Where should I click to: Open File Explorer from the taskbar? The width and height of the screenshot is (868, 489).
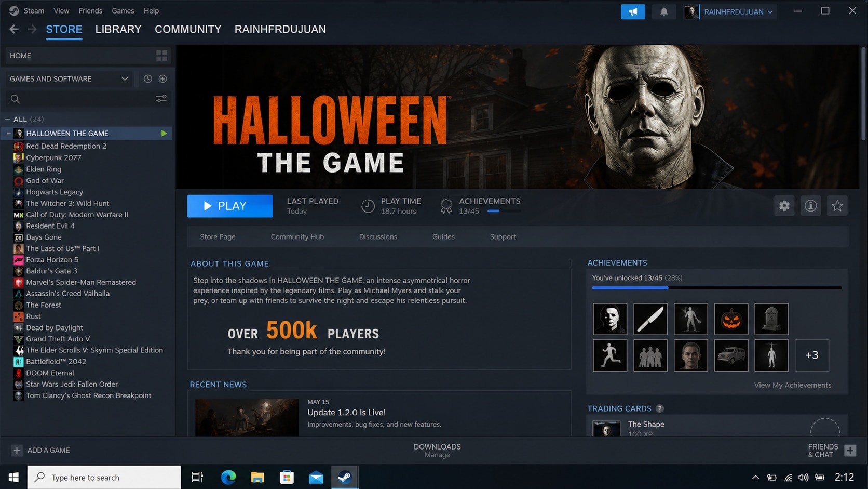[257, 477]
